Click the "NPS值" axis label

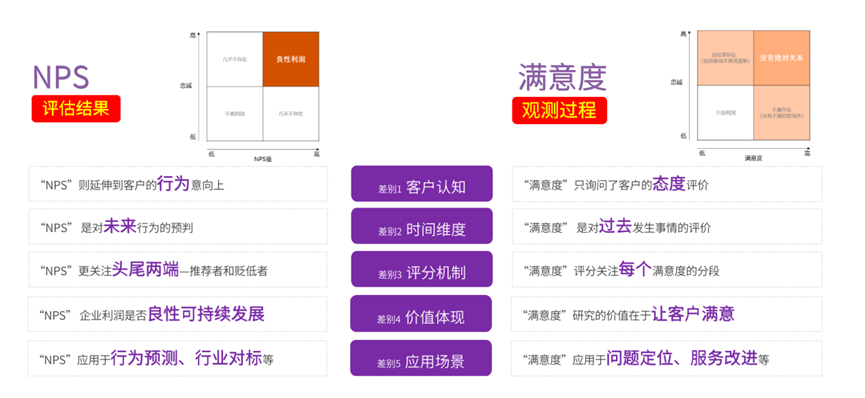(263, 159)
